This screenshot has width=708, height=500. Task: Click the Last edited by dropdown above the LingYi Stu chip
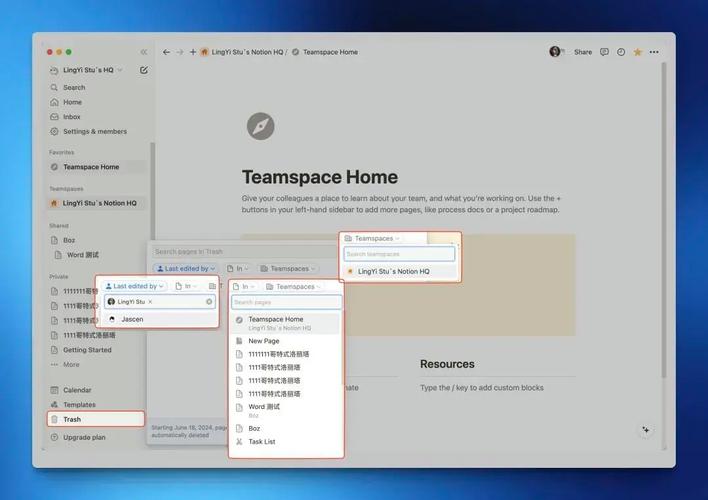(x=135, y=286)
